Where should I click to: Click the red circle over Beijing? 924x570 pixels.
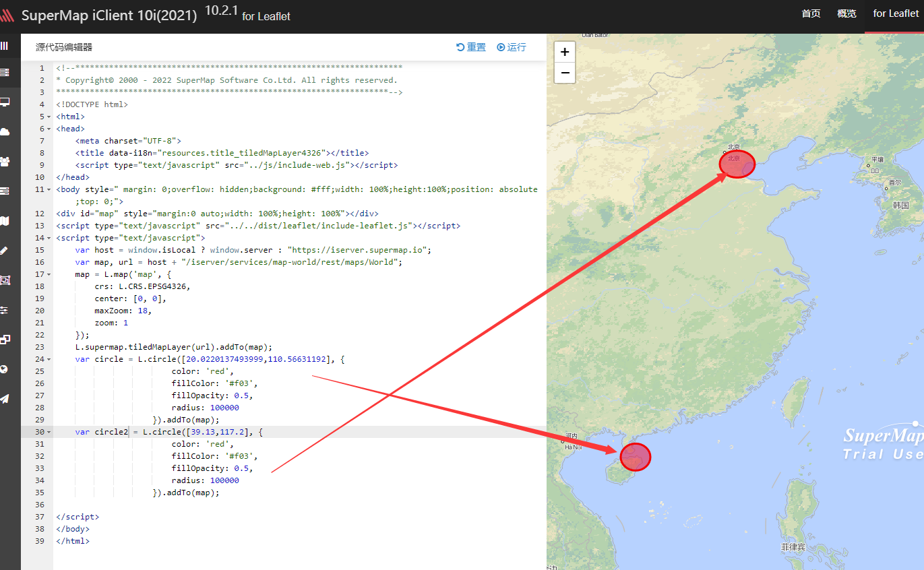point(737,164)
